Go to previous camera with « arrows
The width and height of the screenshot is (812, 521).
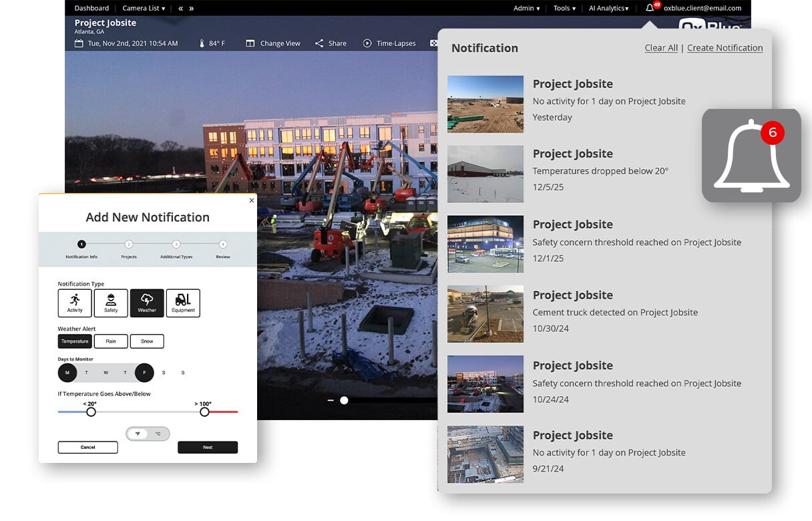[180, 8]
